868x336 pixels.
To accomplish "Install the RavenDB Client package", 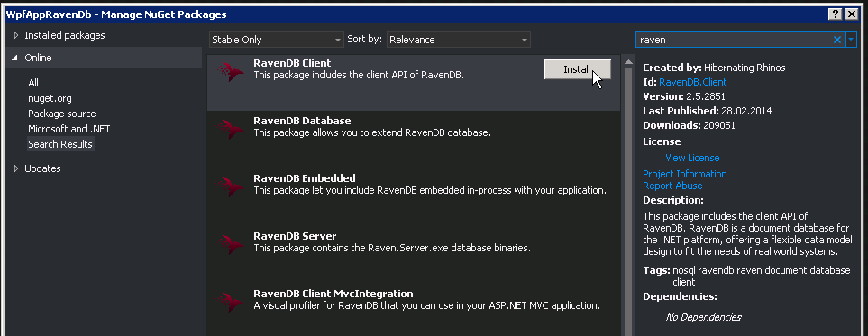I will [578, 69].
